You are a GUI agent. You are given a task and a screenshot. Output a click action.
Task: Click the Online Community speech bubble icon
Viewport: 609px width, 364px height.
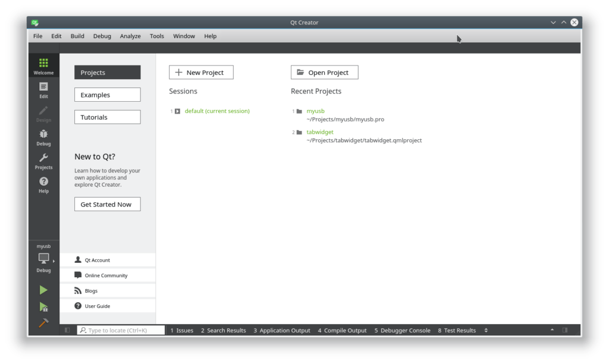[x=78, y=275]
